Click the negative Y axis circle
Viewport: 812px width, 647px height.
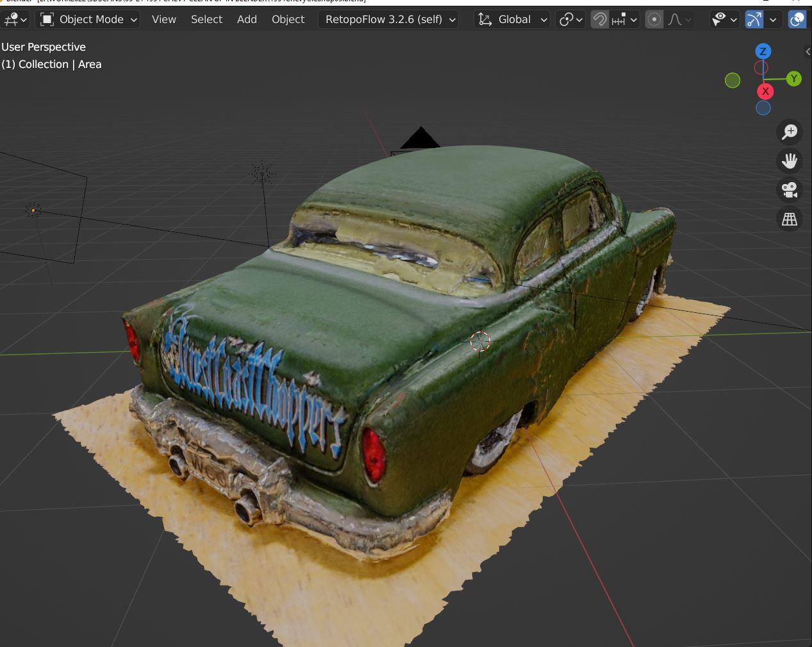tap(733, 80)
